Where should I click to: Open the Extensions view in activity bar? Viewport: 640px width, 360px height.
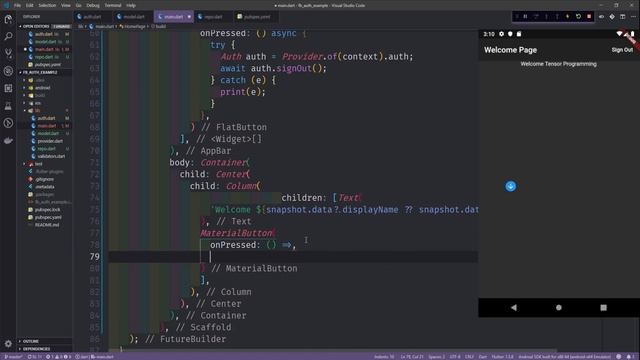pos(8,88)
